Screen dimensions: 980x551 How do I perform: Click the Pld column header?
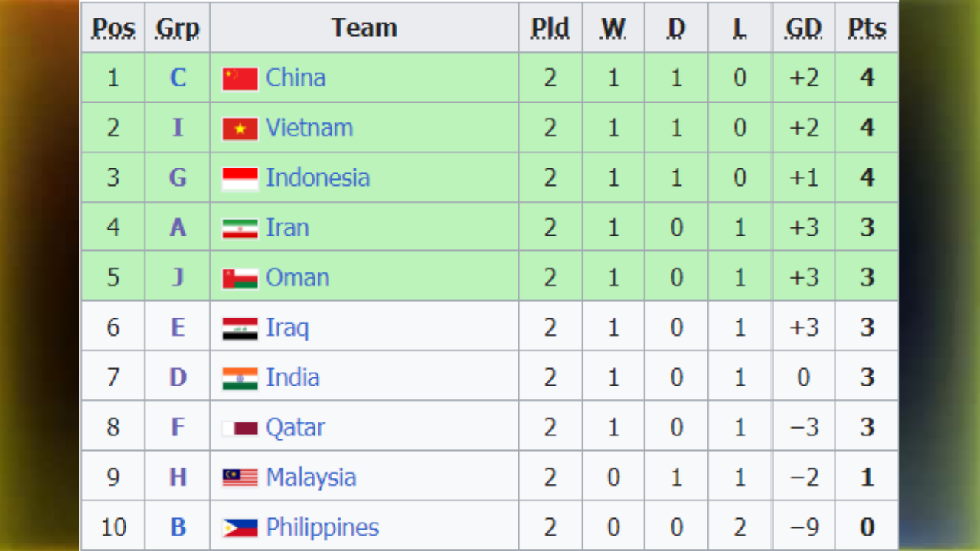click(550, 28)
